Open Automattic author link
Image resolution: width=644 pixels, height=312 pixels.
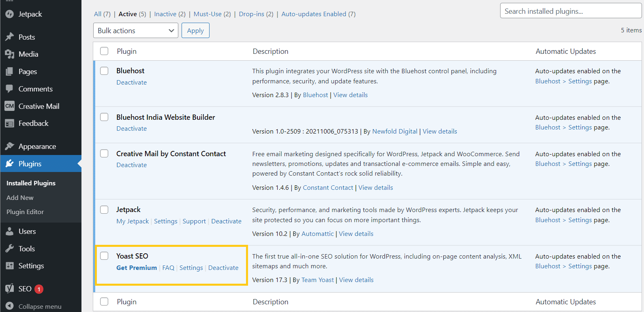point(317,233)
